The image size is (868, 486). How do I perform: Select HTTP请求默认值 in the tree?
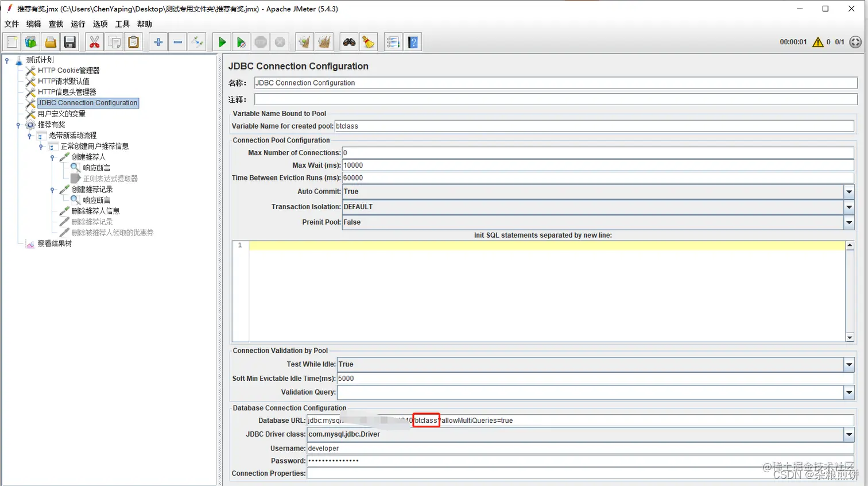[x=64, y=82]
